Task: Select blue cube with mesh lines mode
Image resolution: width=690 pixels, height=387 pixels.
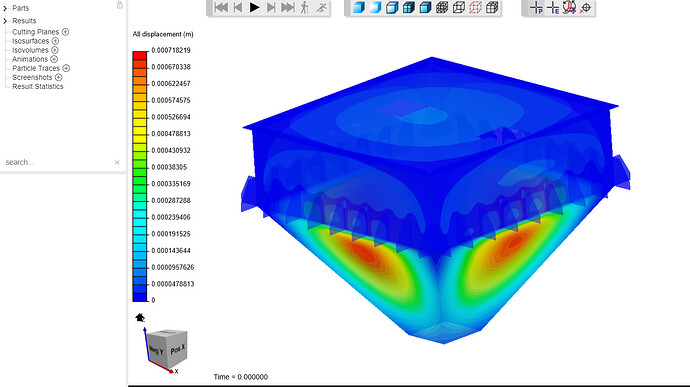Action: [x=409, y=7]
